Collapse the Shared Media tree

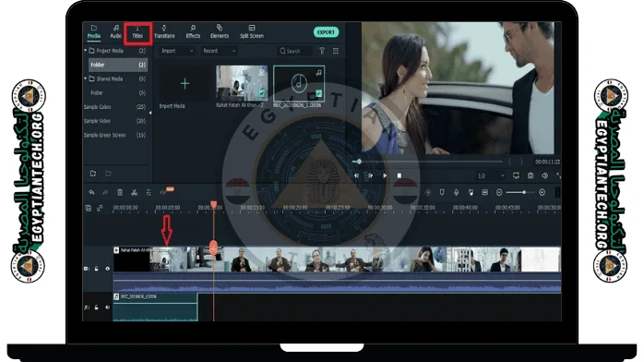86,78
